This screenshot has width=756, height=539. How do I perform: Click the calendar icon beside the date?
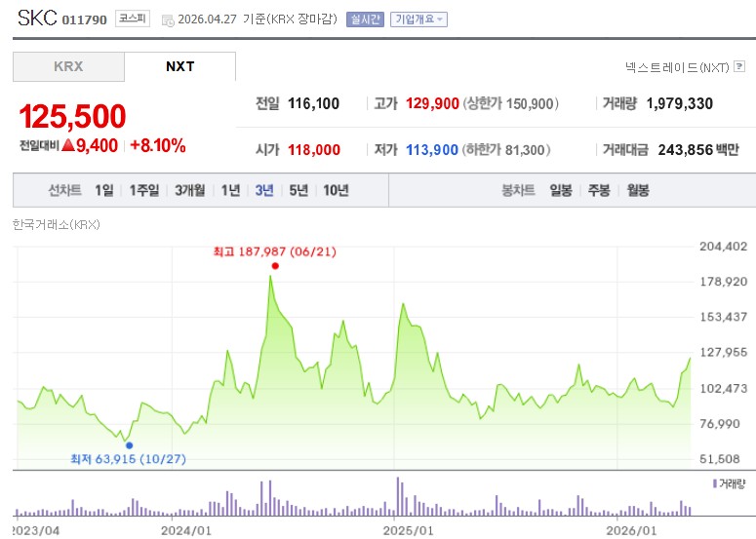pos(168,20)
